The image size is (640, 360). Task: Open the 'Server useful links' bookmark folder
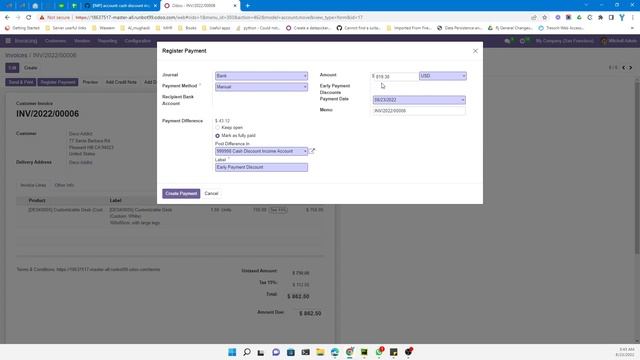[x=66, y=28]
